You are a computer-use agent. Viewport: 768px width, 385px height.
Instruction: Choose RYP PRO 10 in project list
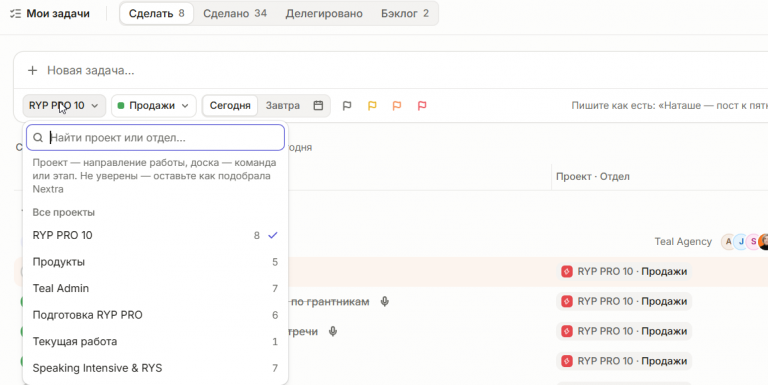tap(155, 235)
